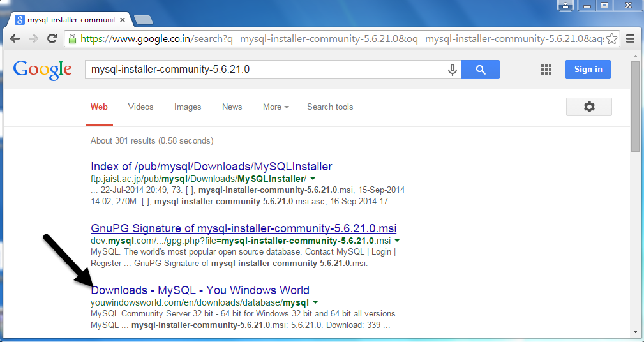The width and height of the screenshot is (644, 342).
Task: Go back with the browser back arrow
Action: coord(15,38)
